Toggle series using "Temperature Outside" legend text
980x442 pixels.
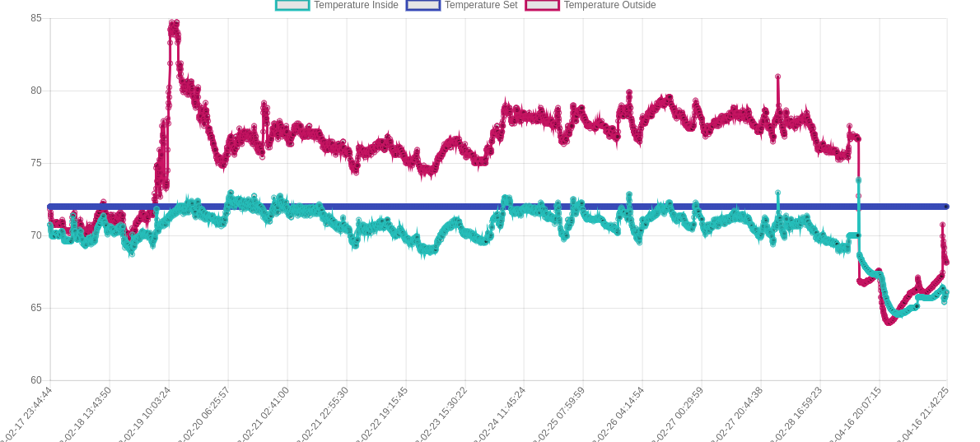pyautogui.click(x=609, y=5)
